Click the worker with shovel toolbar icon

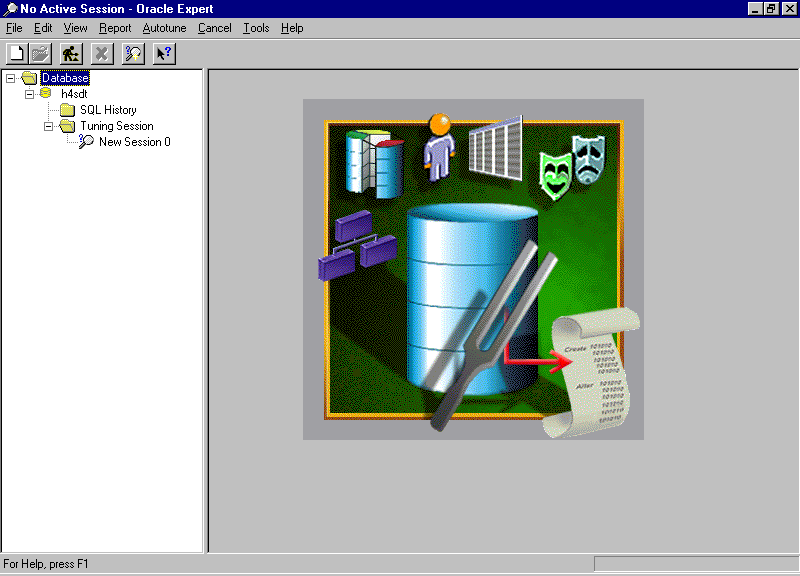70,53
